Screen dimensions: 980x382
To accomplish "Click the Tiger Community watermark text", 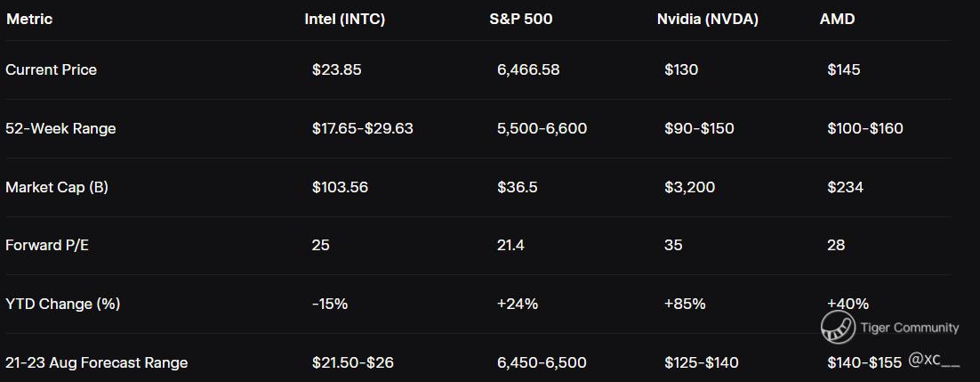I will click(x=909, y=328).
